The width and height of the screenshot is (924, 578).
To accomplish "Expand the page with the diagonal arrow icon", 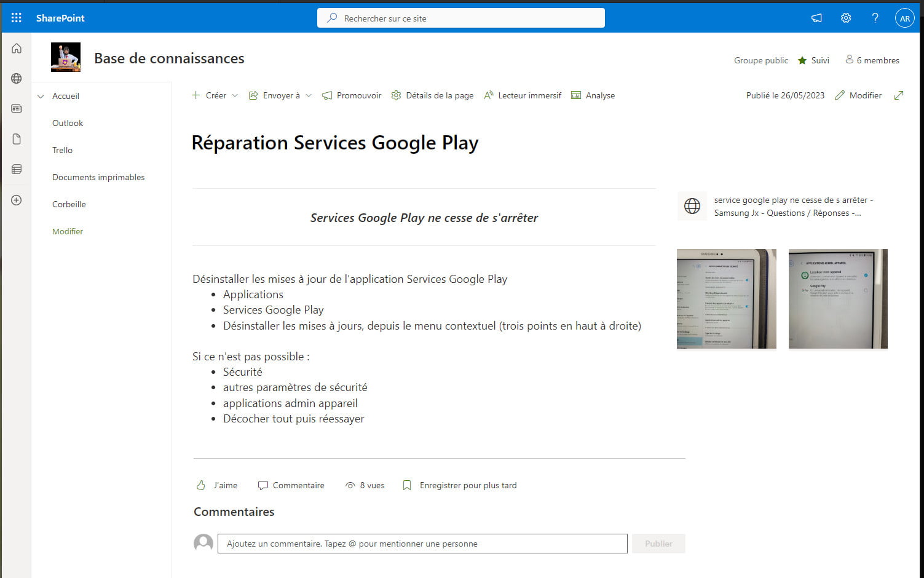I will [899, 95].
